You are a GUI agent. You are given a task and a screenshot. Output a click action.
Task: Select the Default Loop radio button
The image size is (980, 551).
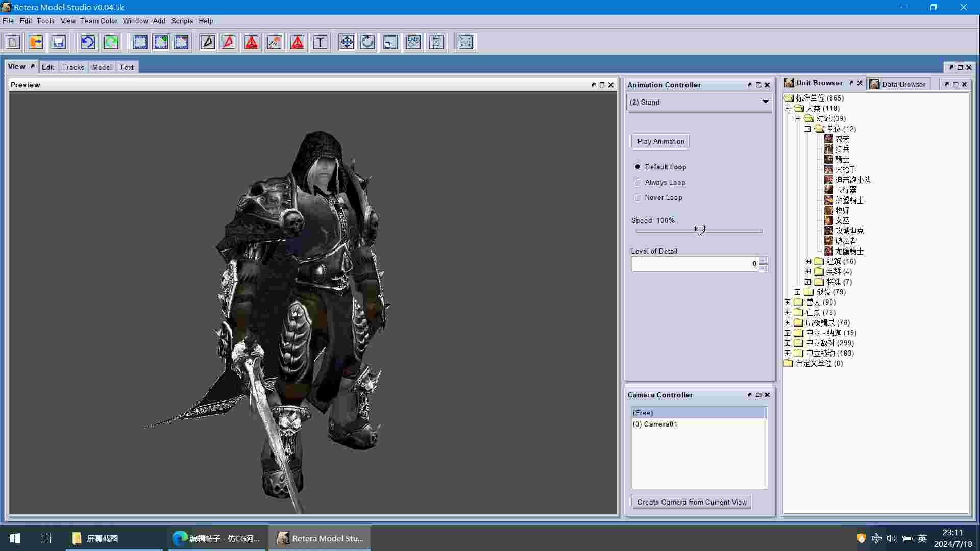point(638,167)
